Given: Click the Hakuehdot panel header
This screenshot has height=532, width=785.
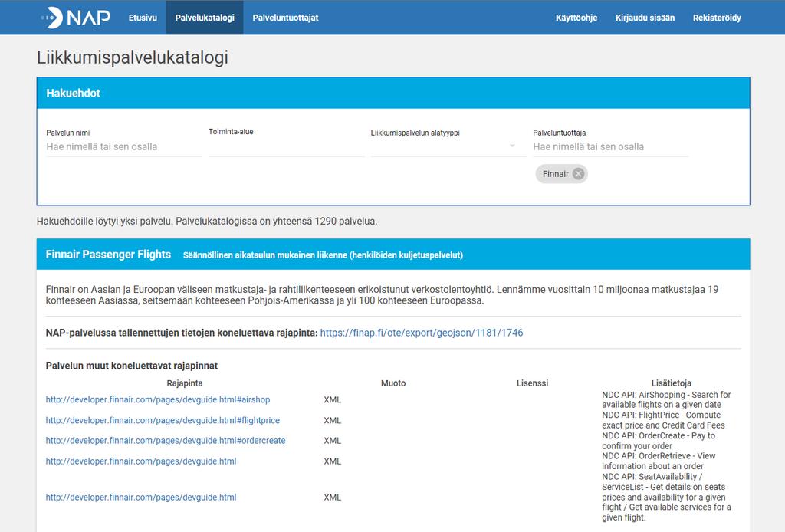Looking at the screenshot, I should tap(393, 93).
